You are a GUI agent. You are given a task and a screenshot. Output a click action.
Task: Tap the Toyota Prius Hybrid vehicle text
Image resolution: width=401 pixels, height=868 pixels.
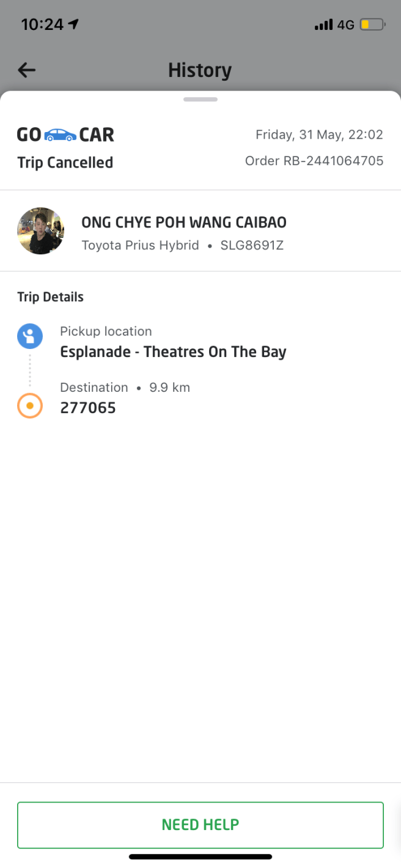coord(140,246)
